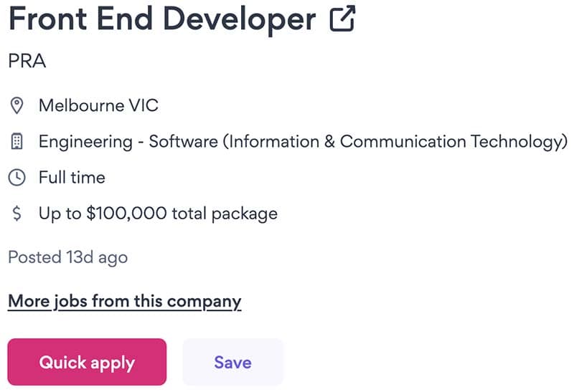Click Up to $100,000 total package text
The height and width of the screenshot is (392, 574).
[x=158, y=214]
